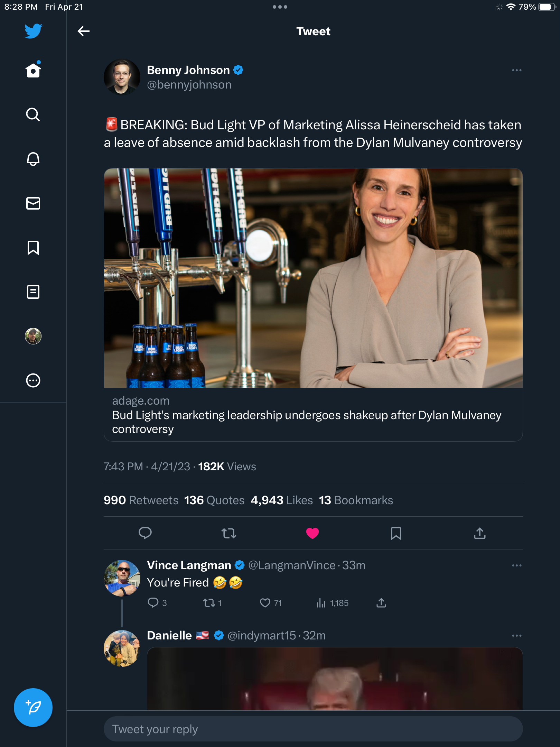Image resolution: width=560 pixels, height=747 pixels.
Task: Open more options on Vince Langman's reply
Action: 516,565
